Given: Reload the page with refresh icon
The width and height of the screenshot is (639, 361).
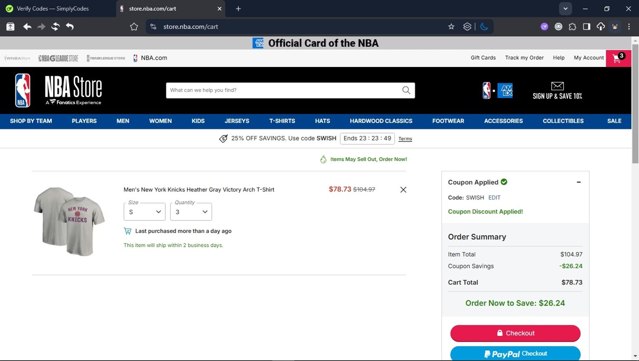Looking at the screenshot, I should coord(55,26).
